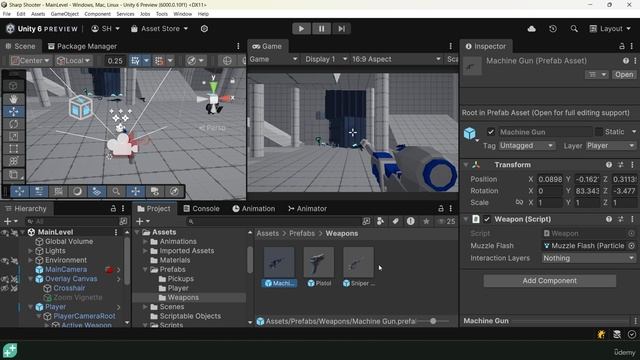The height and width of the screenshot is (360, 640).
Task: Toggle visibility of Environment in Hierarchy
Action: [5, 260]
